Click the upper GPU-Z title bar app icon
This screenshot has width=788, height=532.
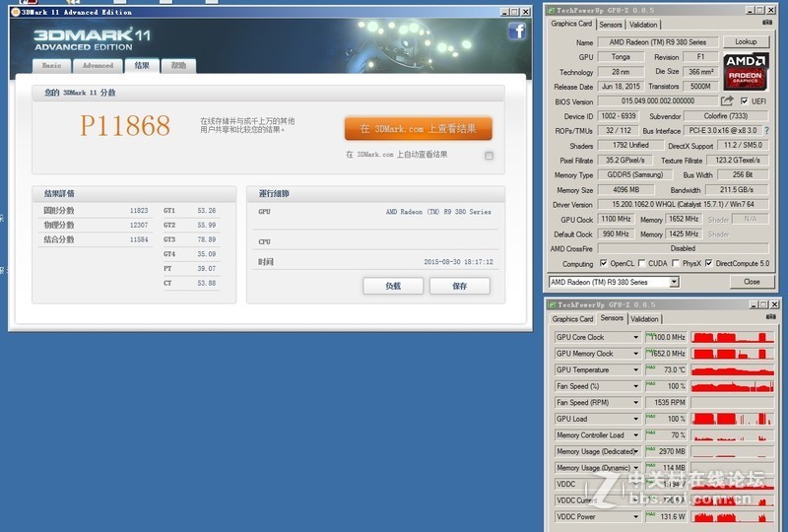coord(552,10)
